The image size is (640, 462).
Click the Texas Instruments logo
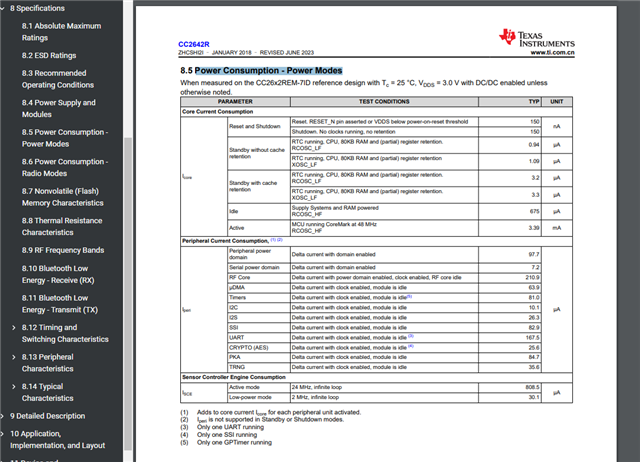pos(537,38)
